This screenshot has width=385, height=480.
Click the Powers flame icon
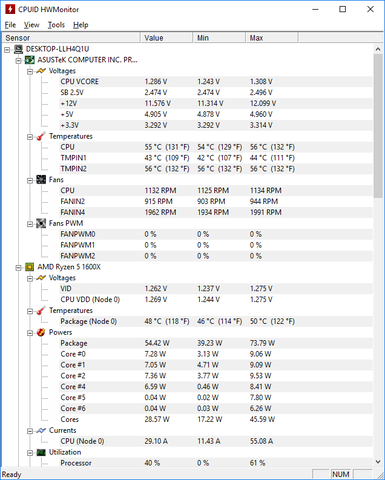pos(41,332)
